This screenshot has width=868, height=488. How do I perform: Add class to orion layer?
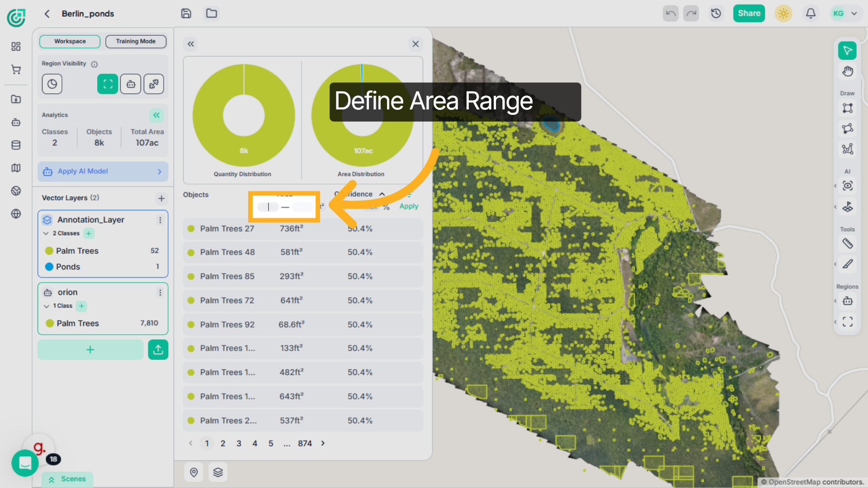click(81, 306)
